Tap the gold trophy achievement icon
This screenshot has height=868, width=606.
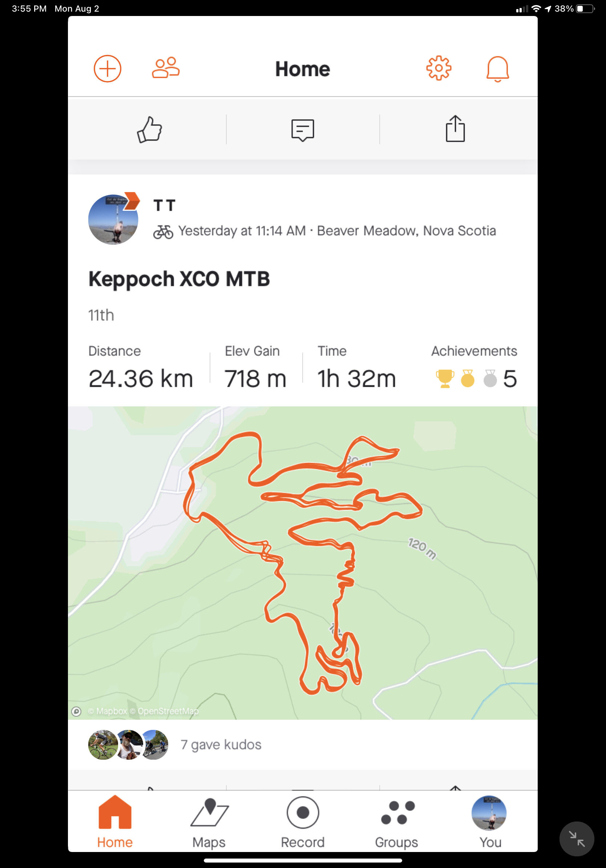(x=445, y=378)
